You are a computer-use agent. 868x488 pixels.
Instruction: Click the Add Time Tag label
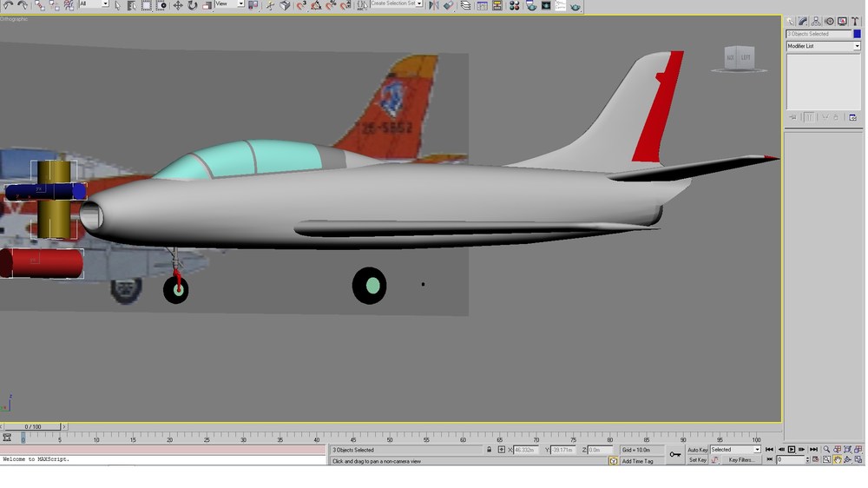click(x=637, y=461)
